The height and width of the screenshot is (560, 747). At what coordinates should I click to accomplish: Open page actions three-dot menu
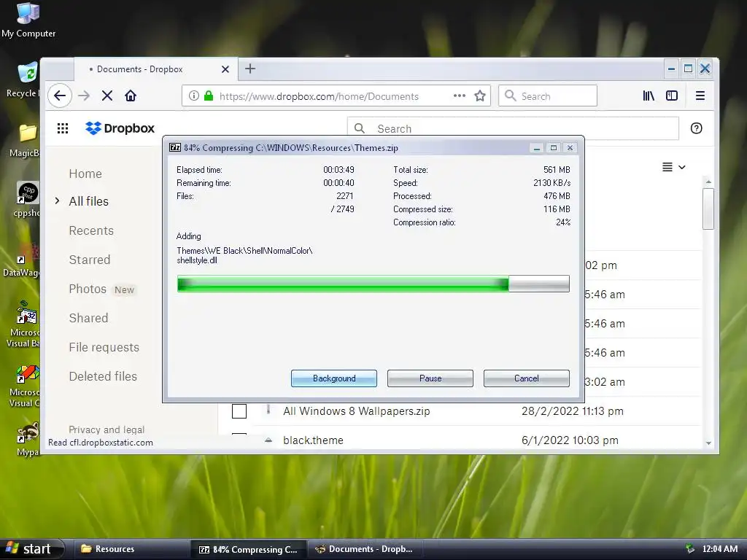tap(460, 96)
